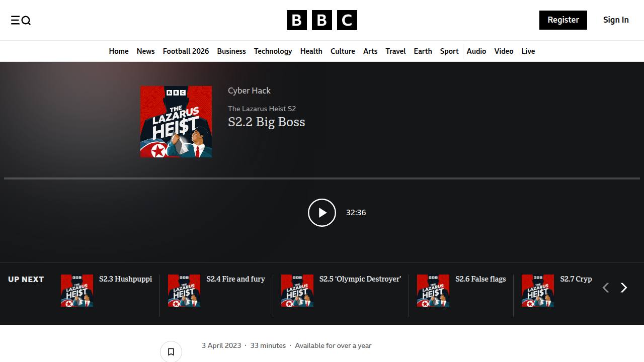Image resolution: width=644 pixels, height=362 pixels.
Task: Click Available for over a year text
Action: pos(333,345)
